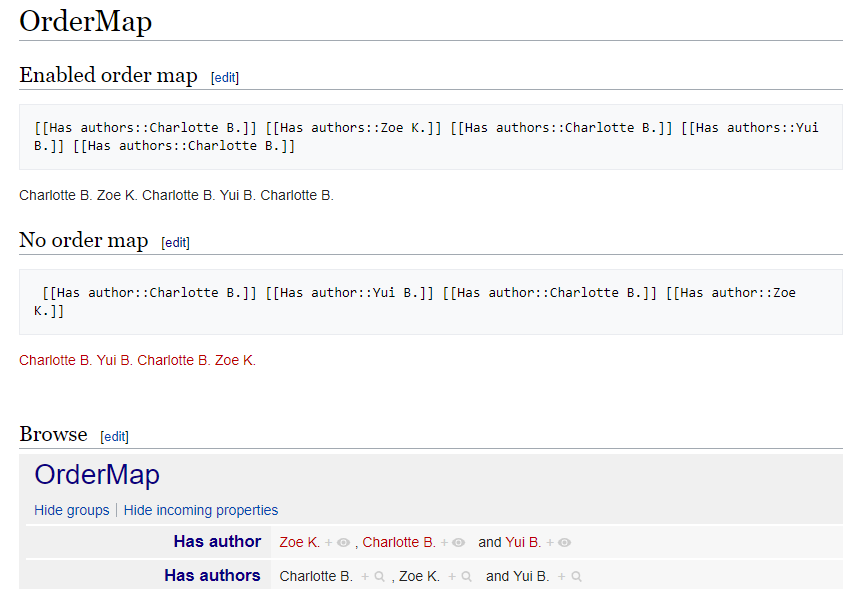Open red Charlotte B. link in Has author row

pos(399,543)
